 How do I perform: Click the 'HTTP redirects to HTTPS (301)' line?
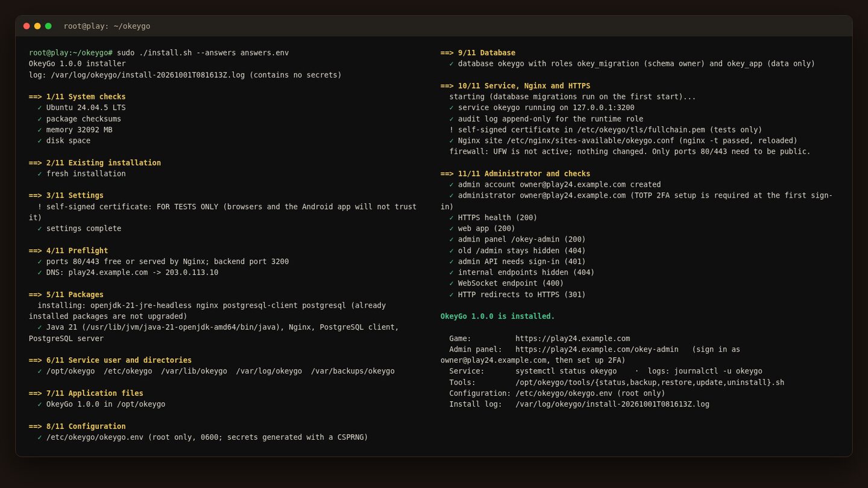(517, 295)
